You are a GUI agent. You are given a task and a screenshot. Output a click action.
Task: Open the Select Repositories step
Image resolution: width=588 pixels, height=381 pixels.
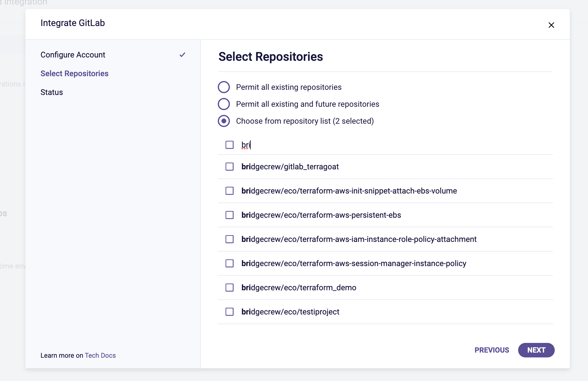74,73
